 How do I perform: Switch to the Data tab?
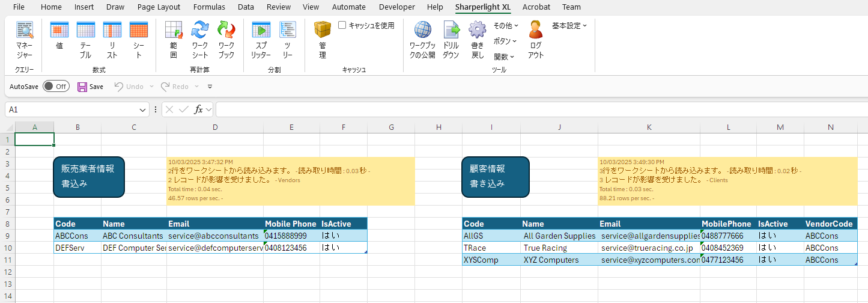(246, 7)
